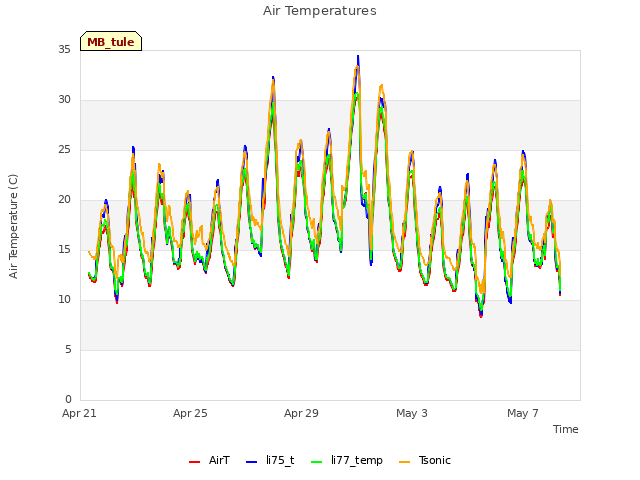Select the li77_temp legend label
The height and width of the screenshot is (480, 640).
click(x=357, y=460)
